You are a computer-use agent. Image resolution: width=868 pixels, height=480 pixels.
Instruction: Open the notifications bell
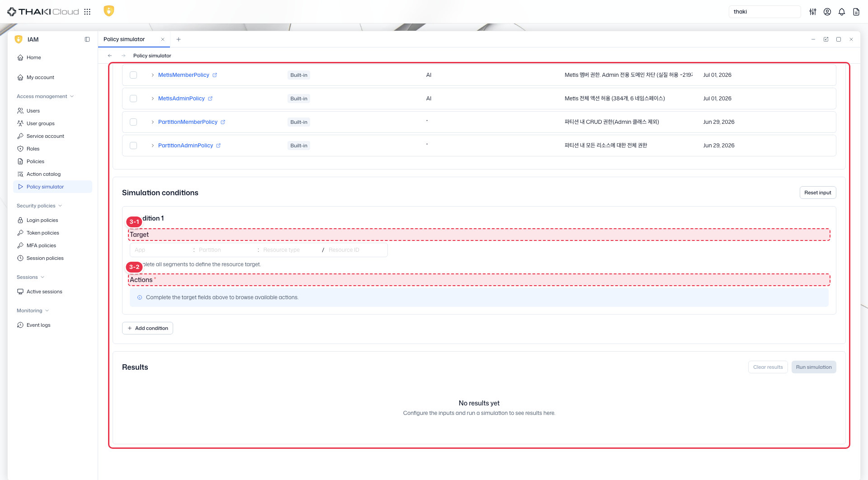click(842, 12)
